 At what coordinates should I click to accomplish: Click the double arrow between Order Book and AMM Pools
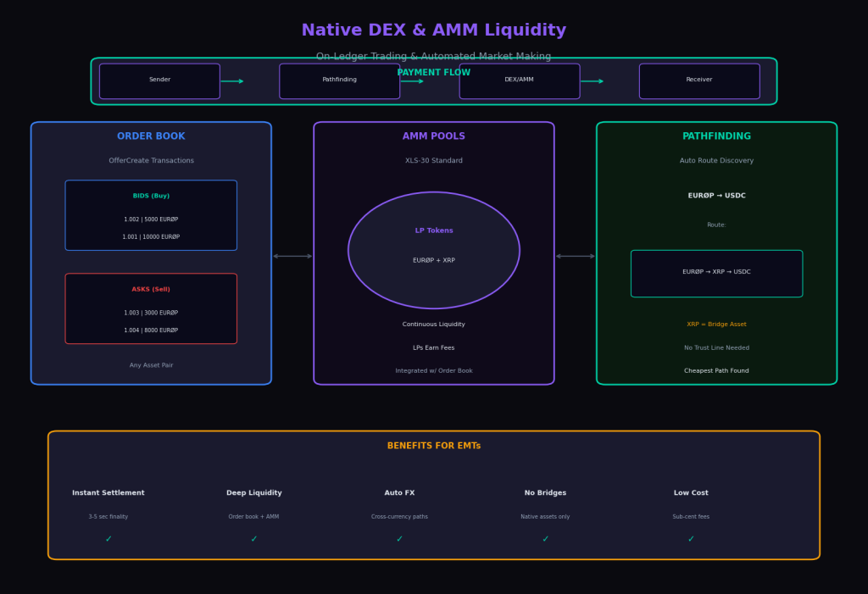[292, 256]
